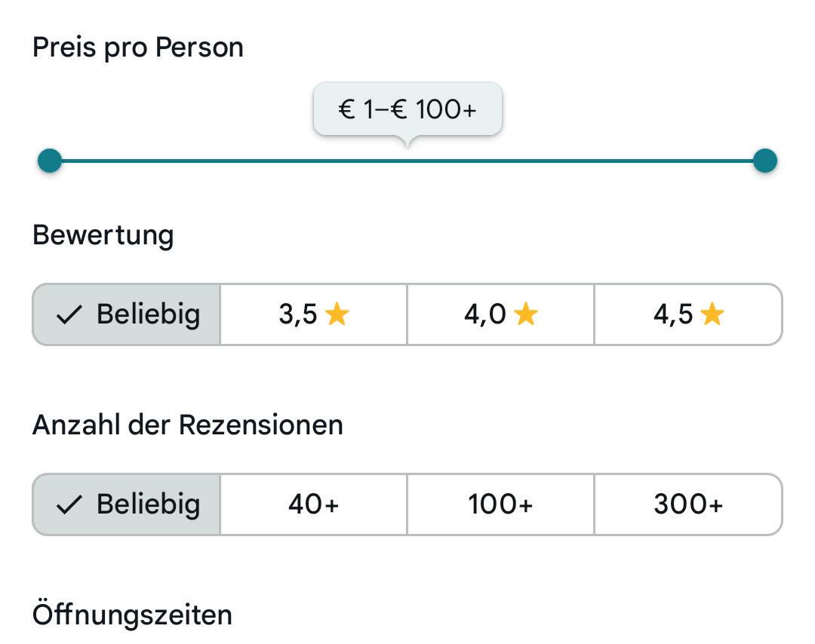Click the maximum price slider handle

(764, 161)
